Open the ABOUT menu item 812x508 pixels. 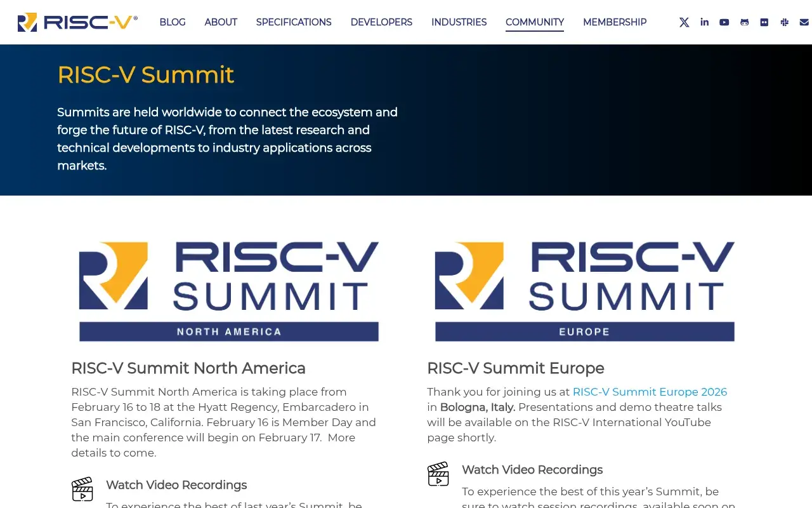(x=221, y=22)
